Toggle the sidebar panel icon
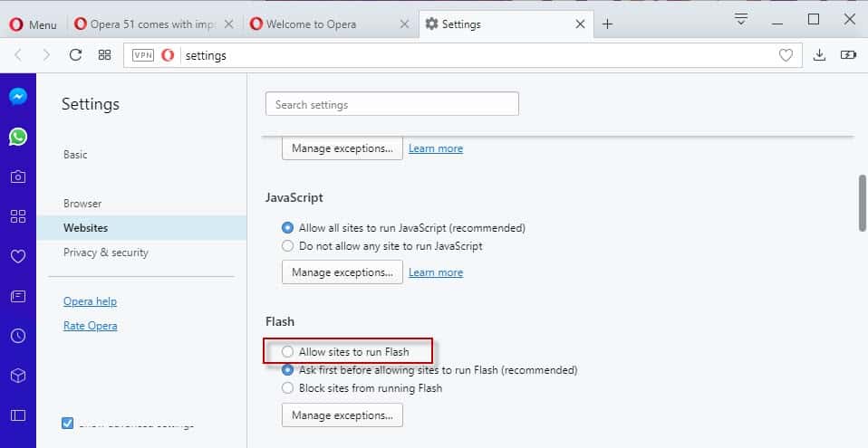This screenshot has width=868, height=448. click(x=18, y=415)
